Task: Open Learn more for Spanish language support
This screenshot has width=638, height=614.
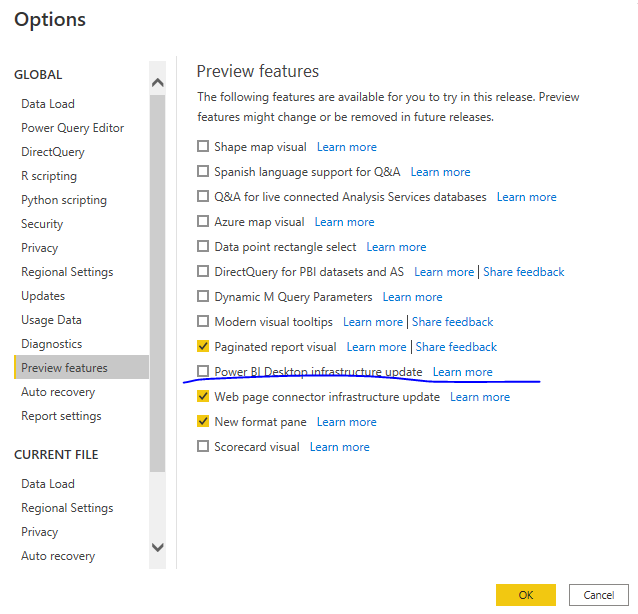Action: (x=440, y=172)
